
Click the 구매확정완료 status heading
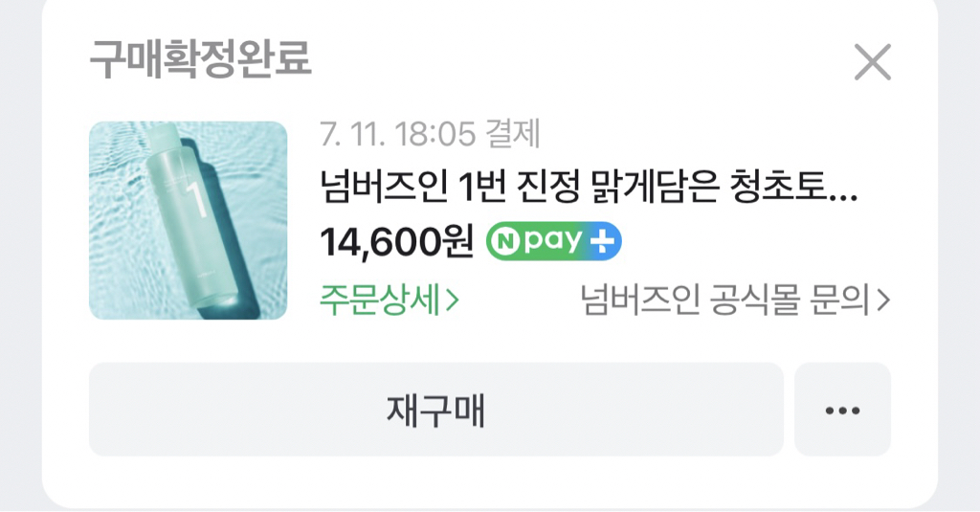tap(201, 59)
